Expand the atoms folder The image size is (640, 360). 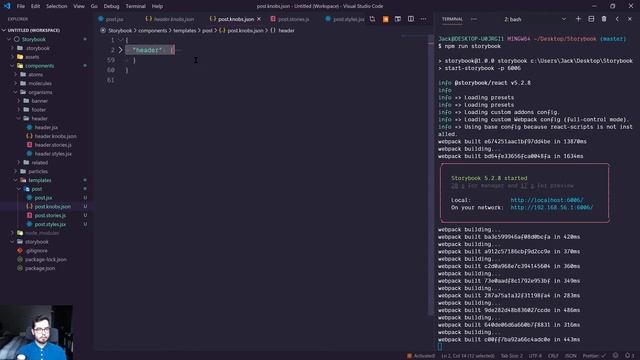35,75
